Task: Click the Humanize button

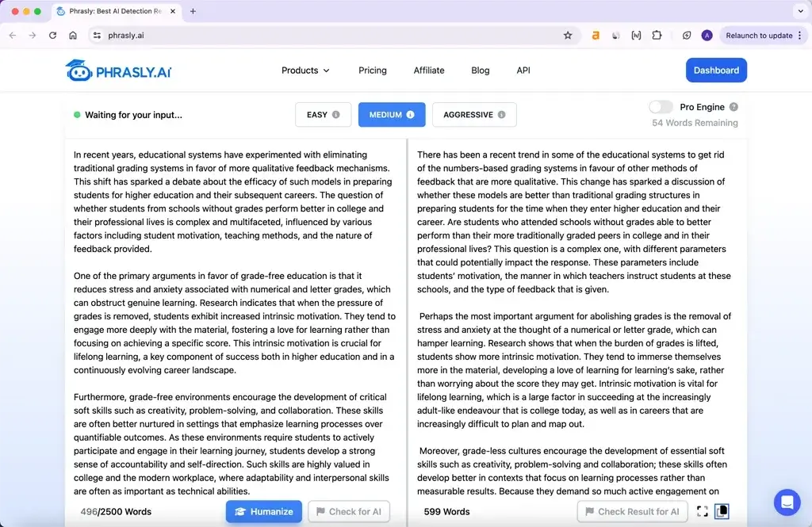Action: (x=263, y=511)
